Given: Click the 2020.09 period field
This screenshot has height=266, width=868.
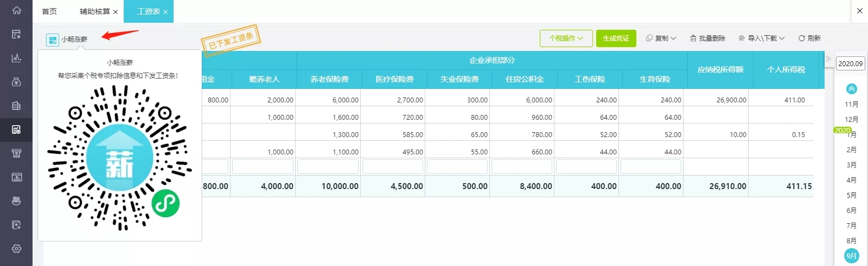Looking at the screenshot, I should [x=850, y=63].
